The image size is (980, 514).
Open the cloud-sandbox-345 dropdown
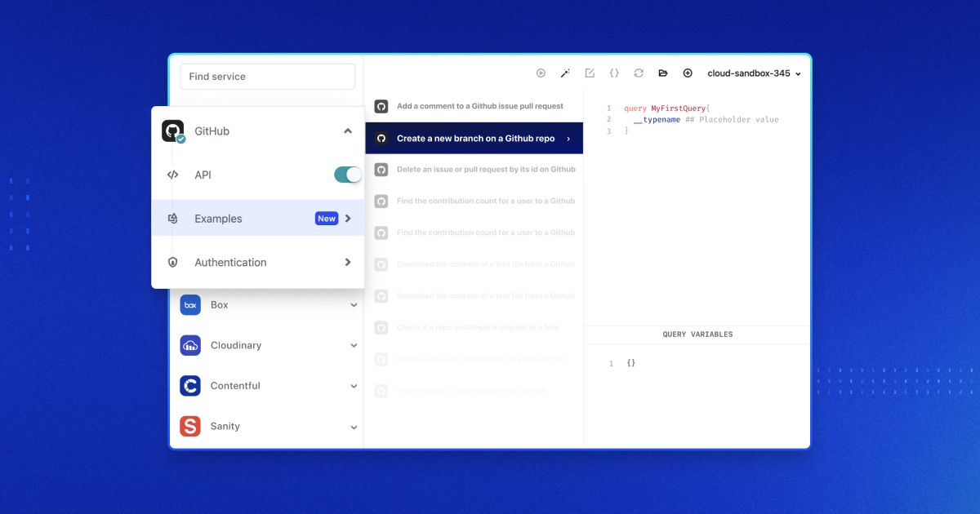(754, 73)
